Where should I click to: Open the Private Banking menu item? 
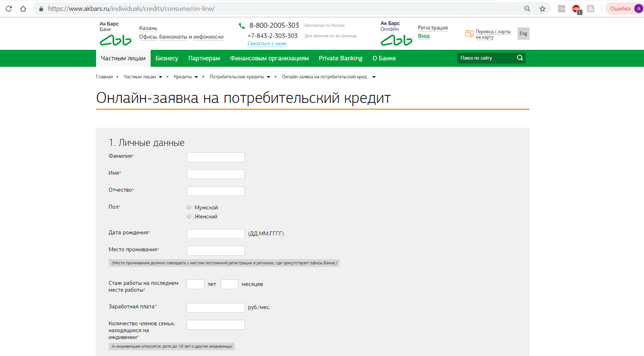340,58
